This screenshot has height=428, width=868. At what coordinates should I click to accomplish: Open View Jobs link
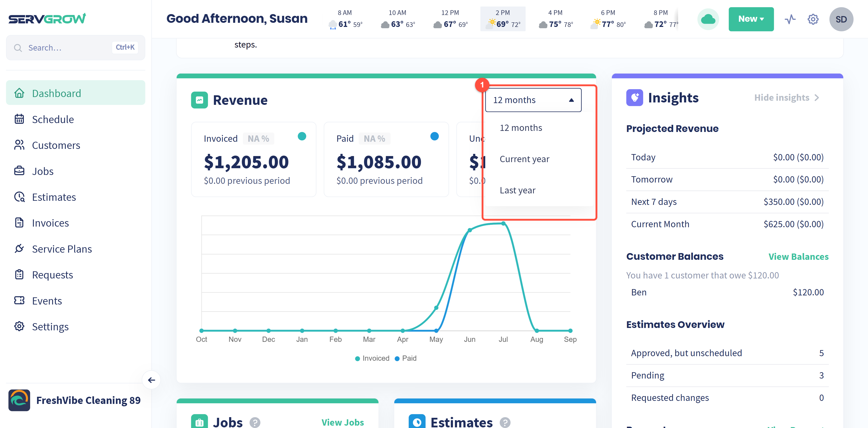342,422
